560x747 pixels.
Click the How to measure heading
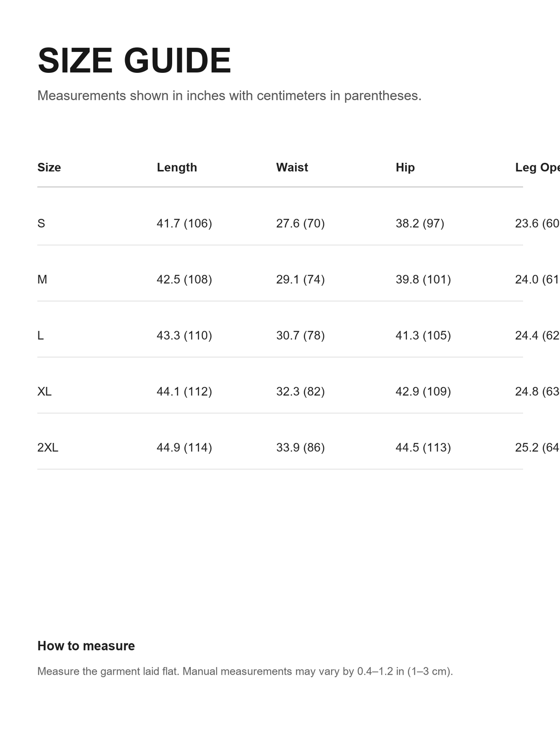point(86,646)
